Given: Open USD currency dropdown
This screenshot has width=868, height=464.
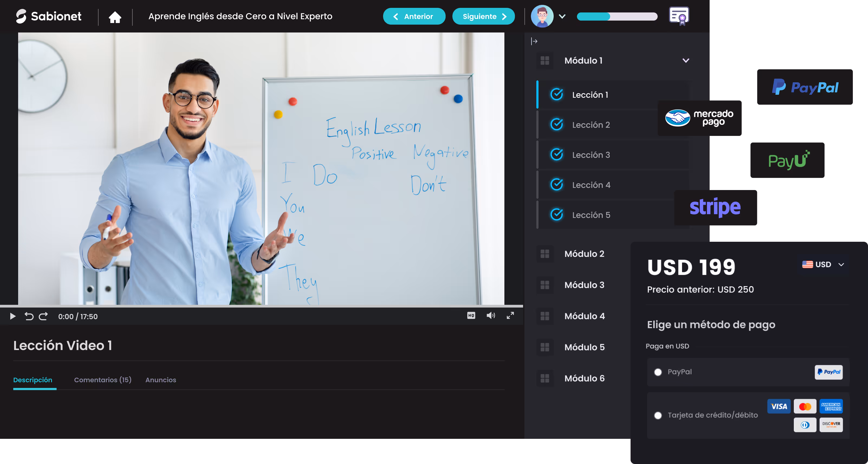Looking at the screenshot, I should [x=823, y=264].
